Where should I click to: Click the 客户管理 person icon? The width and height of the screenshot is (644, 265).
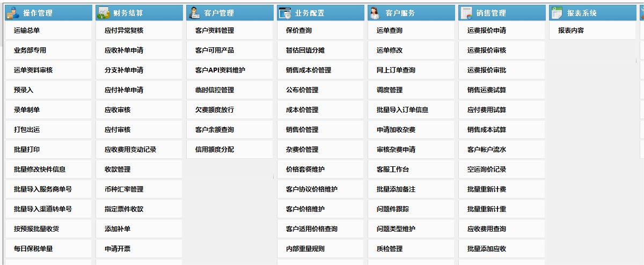(194, 13)
